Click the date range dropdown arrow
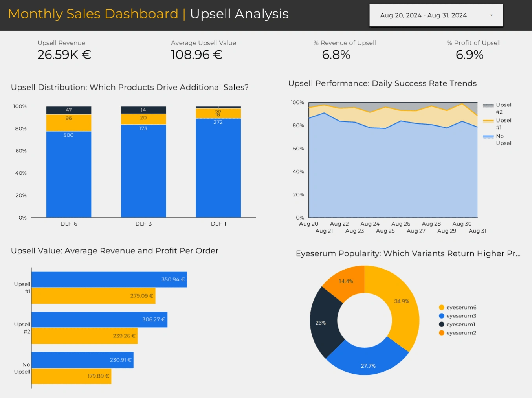Viewport: 532px width, 398px height. pos(492,15)
